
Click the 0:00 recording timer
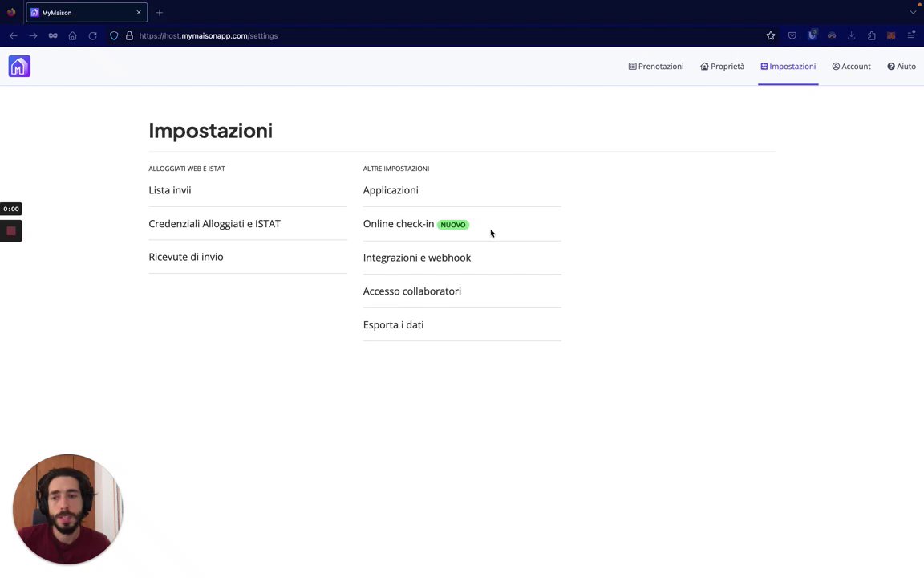click(x=11, y=209)
